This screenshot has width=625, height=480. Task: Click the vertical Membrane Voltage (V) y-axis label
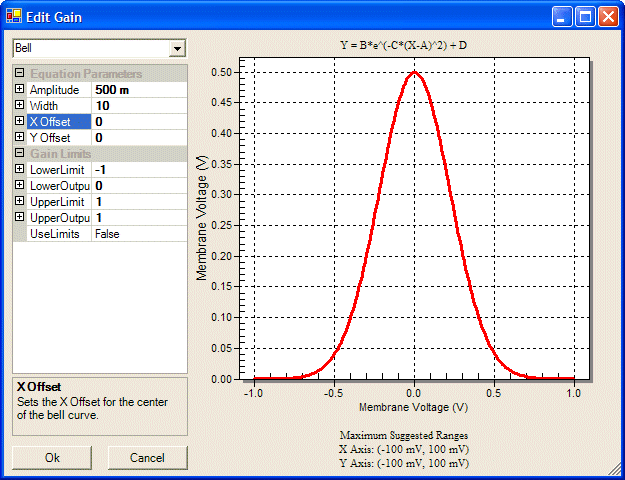click(x=202, y=218)
